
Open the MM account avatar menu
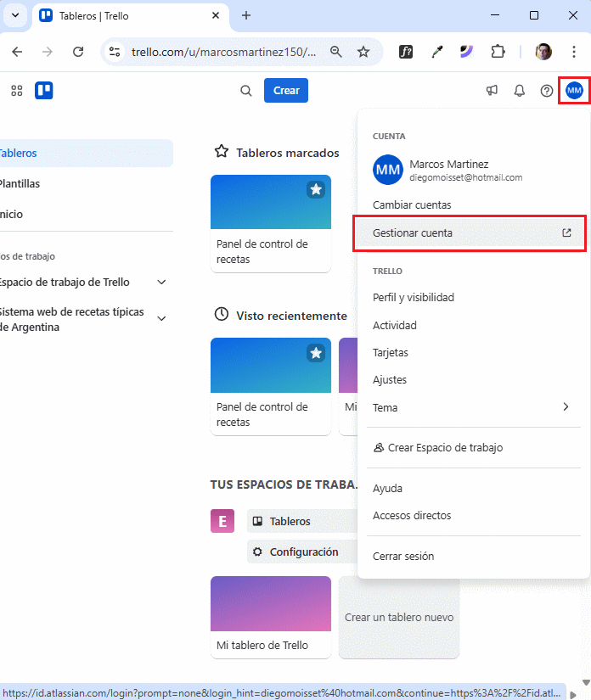[575, 91]
